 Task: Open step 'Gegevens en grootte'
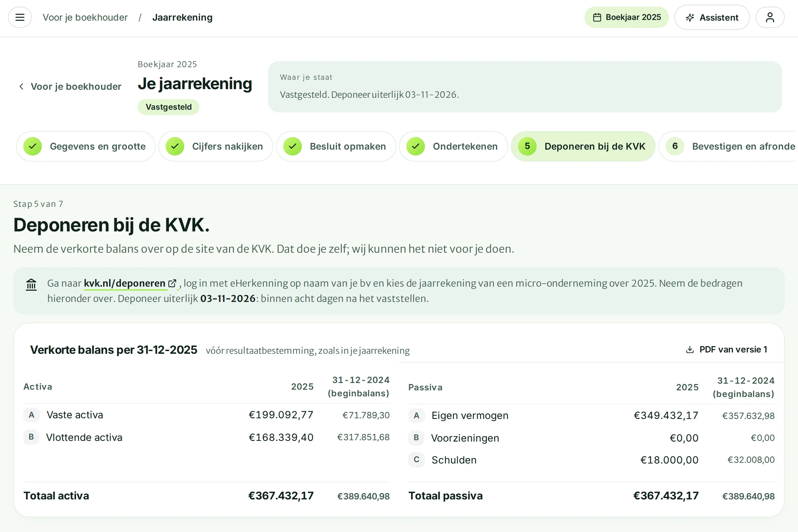point(85,146)
